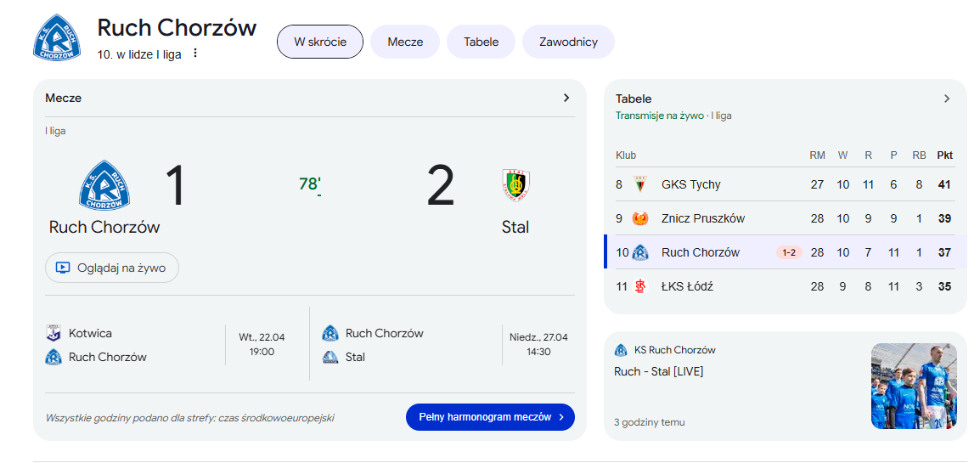
Task: Select the Ruch Chorzów row in table
Action: pyautogui.click(x=700, y=252)
